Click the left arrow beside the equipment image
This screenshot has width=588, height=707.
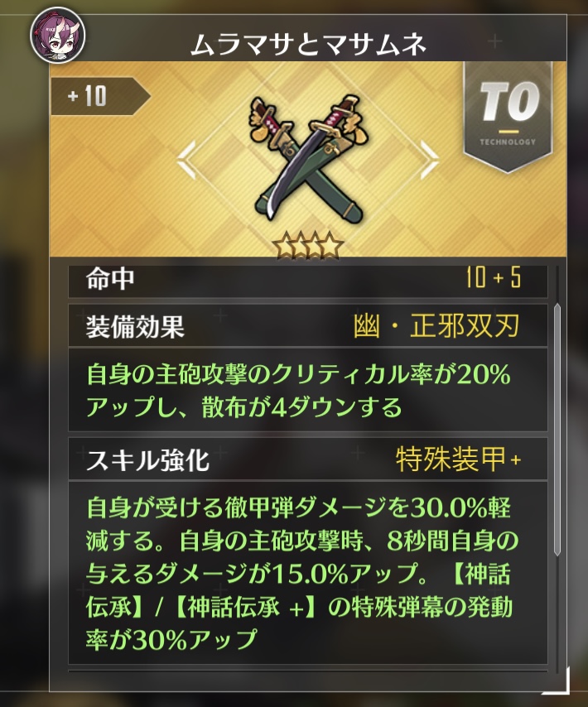pyautogui.click(x=186, y=159)
